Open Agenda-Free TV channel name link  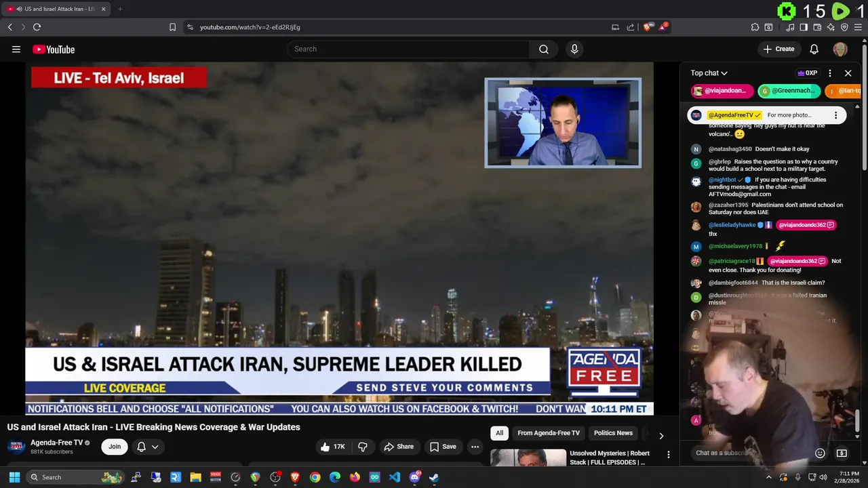[56, 443]
